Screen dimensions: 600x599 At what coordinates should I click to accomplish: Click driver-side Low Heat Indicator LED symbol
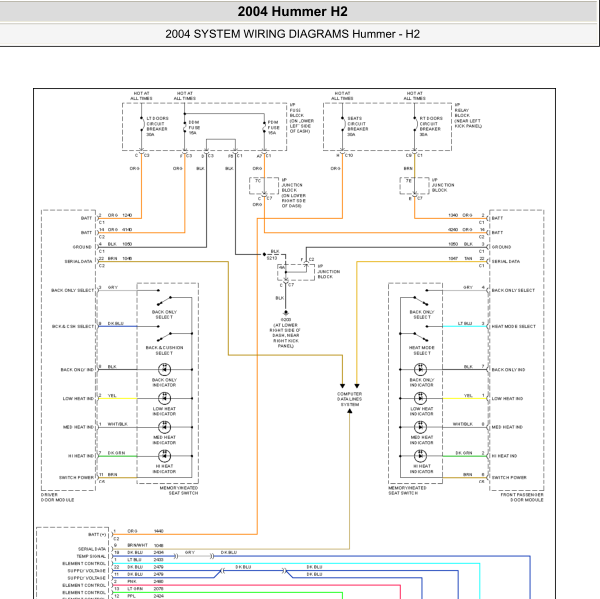(165, 398)
